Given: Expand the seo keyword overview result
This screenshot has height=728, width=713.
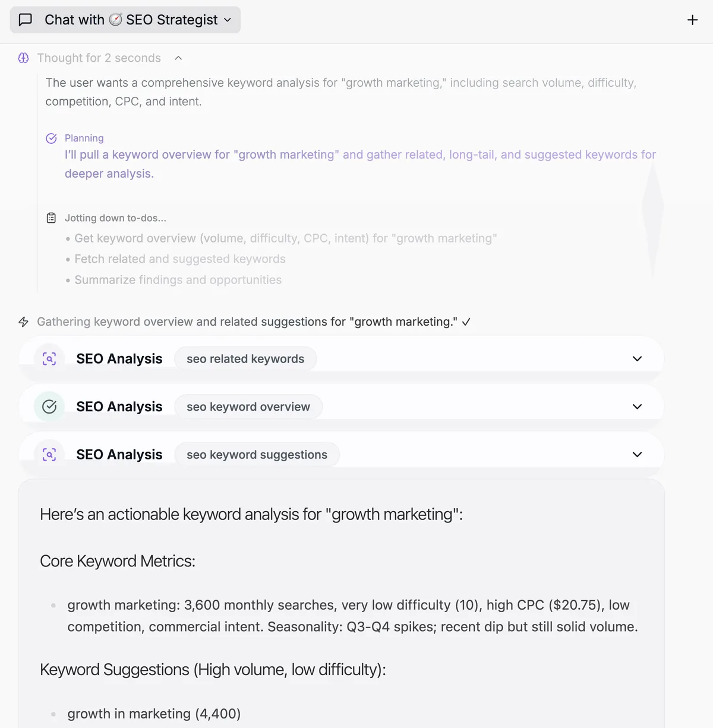Looking at the screenshot, I should [x=638, y=406].
